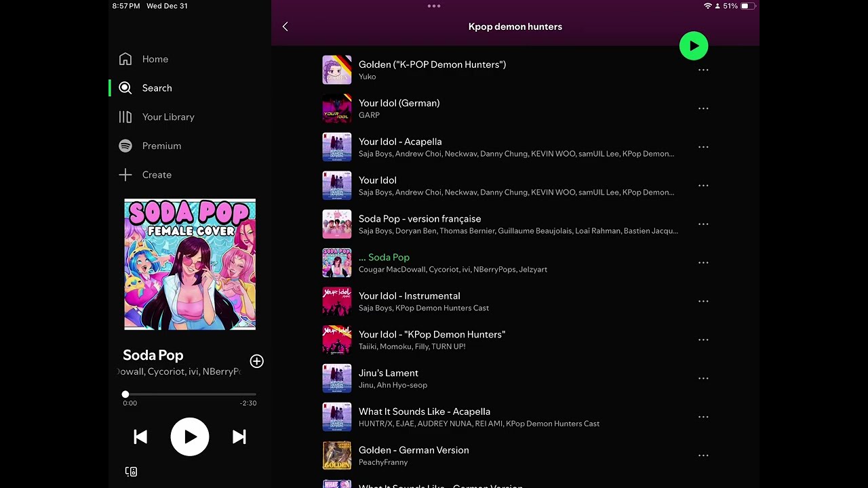Open more options for Soda Pop - version française
Screen dimensions: 868x488
(x=703, y=224)
